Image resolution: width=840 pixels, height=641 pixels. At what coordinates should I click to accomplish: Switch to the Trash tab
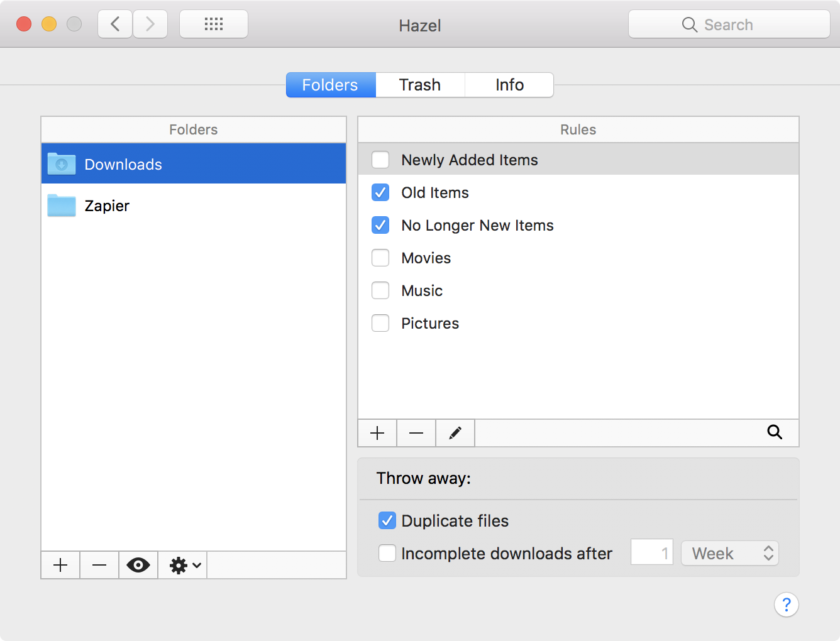(419, 85)
